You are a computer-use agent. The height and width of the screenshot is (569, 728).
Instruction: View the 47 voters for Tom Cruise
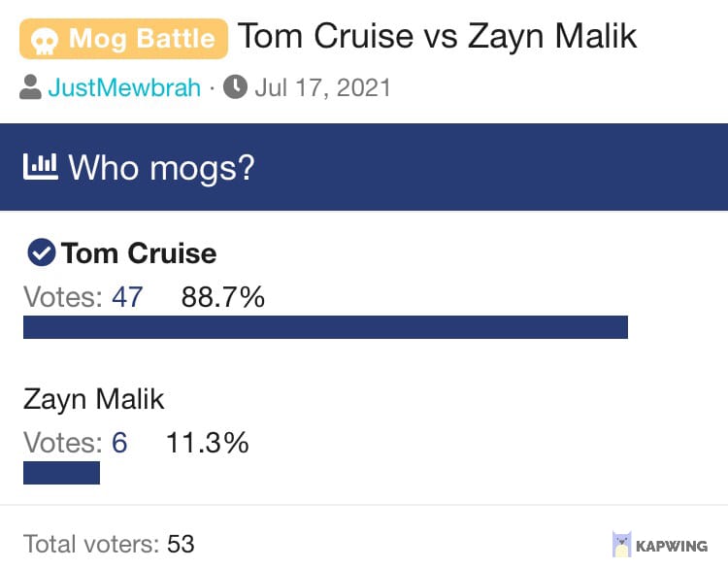[127, 297]
